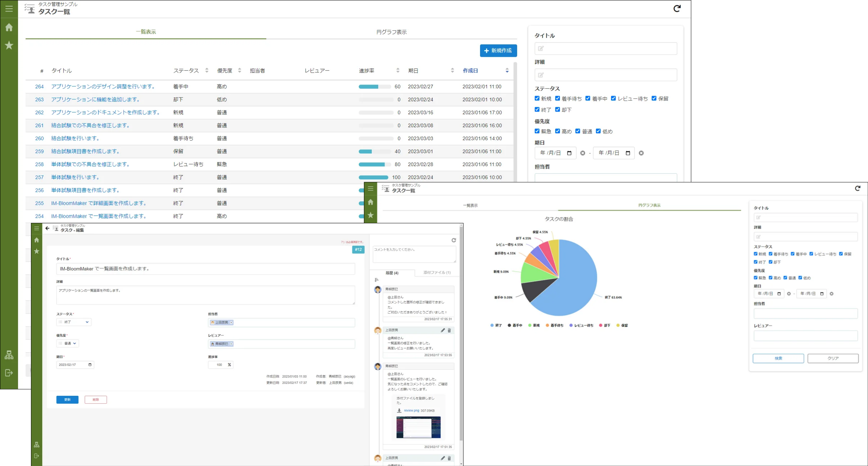868x466 pixels.
Task: Open the 添付ファイル (1) tab
Action: pos(437,273)
